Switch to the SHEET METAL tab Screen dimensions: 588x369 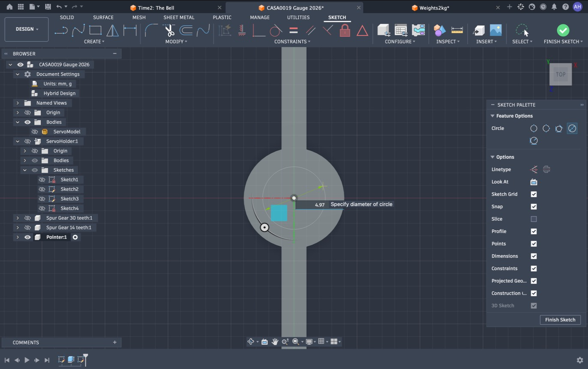click(x=179, y=18)
